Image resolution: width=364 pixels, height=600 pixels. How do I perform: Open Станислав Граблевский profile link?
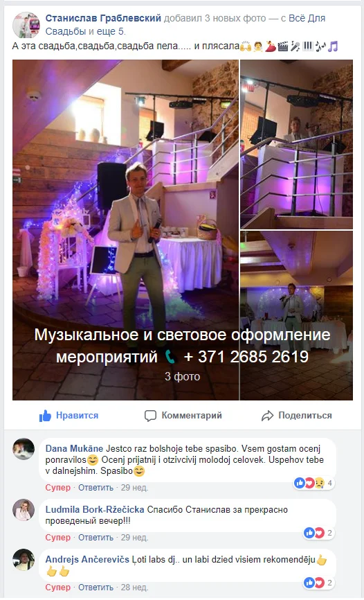click(x=103, y=19)
